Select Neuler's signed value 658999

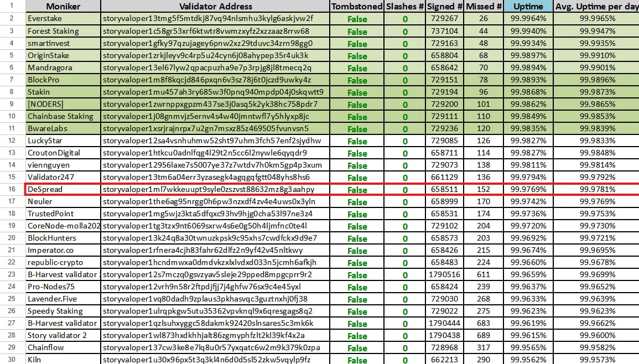point(445,201)
